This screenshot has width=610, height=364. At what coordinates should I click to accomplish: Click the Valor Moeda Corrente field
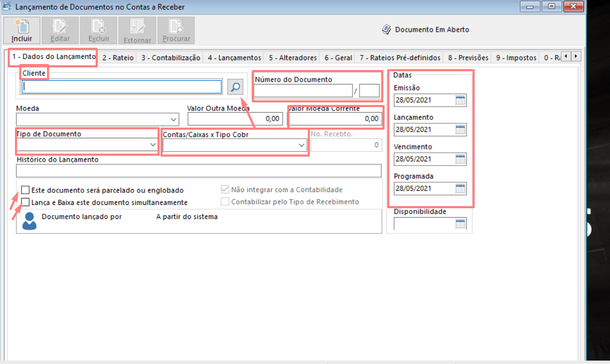(335, 119)
